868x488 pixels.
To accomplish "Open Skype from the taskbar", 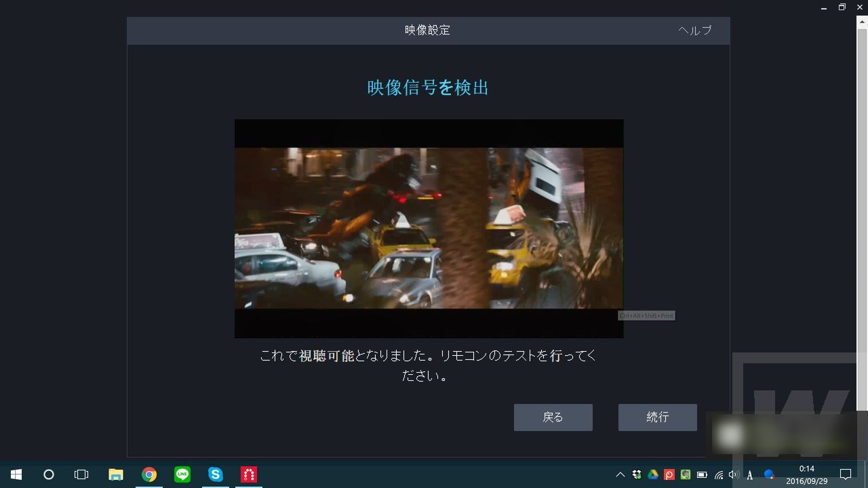I will click(216, 474).
